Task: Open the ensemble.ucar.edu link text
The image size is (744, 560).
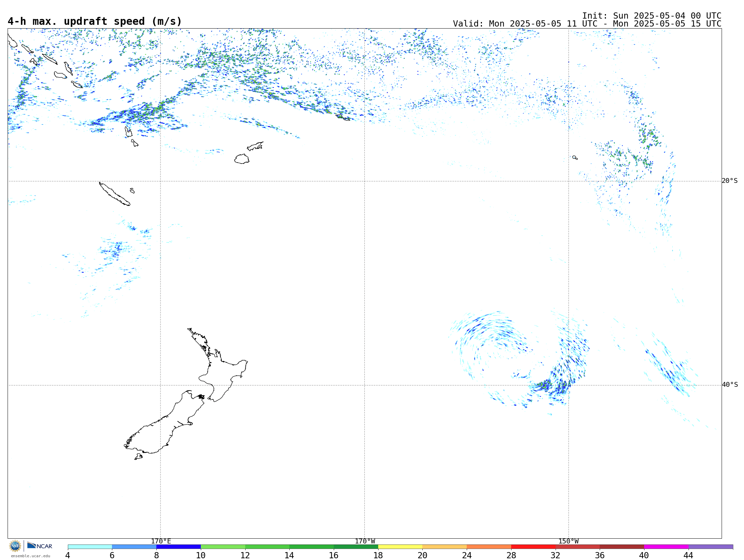Action: point(30,556)
